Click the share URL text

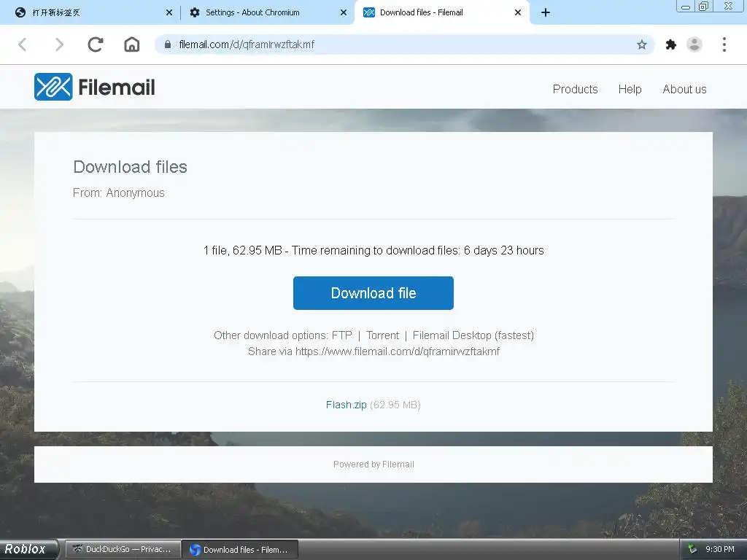click(x=398, y=351)
